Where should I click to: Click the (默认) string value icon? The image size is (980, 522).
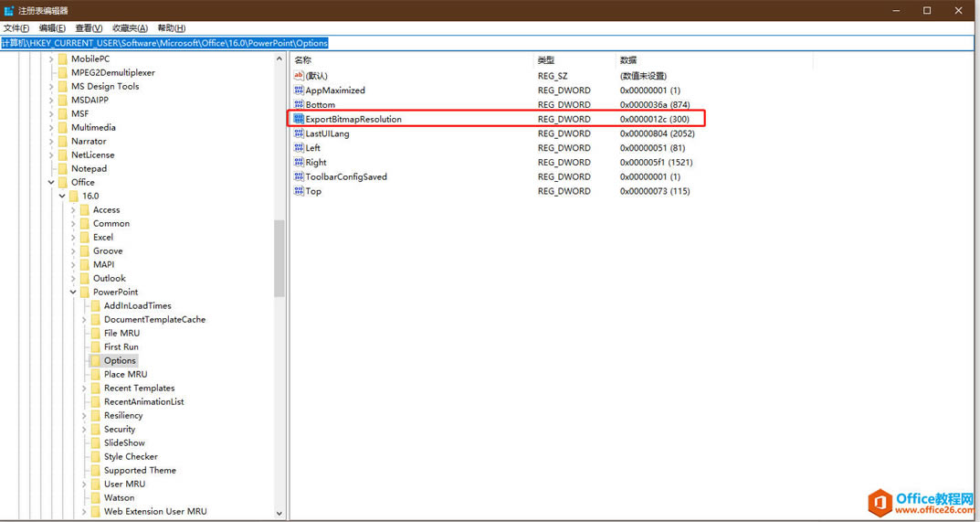299,76
